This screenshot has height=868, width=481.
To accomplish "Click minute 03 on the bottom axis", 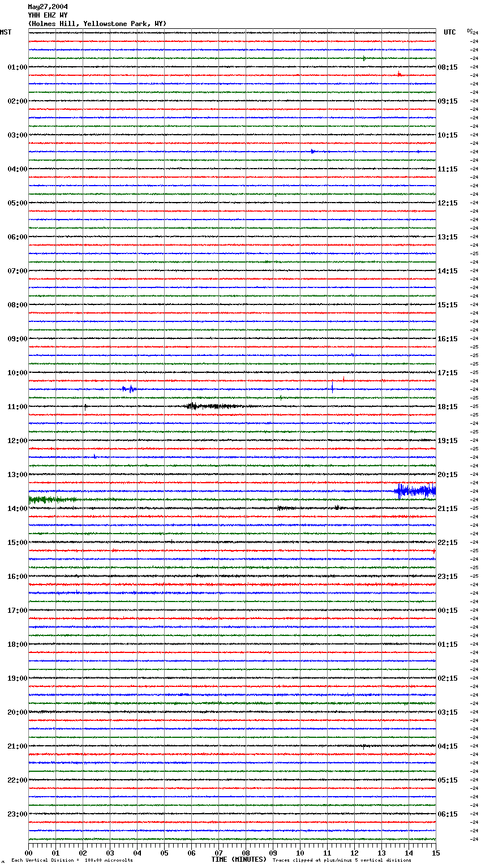I will (110, 853).
